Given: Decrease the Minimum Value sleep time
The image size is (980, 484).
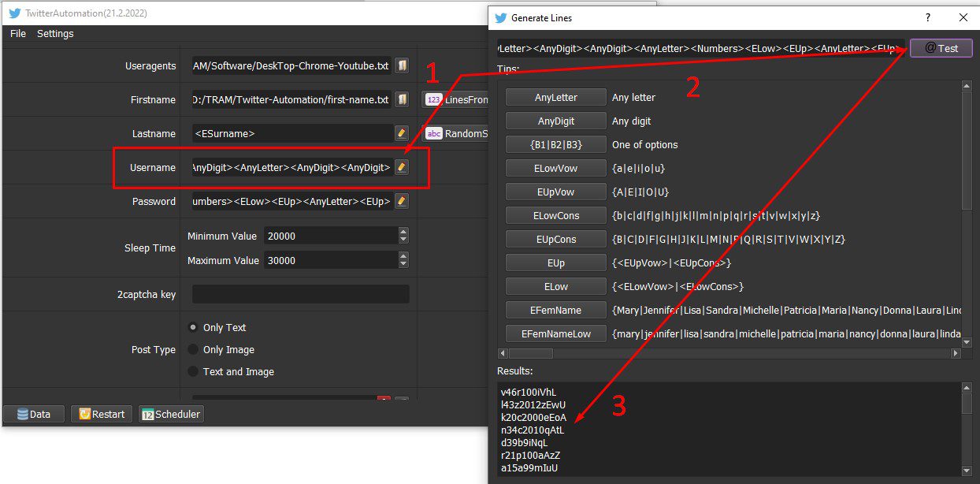Looking at the screenshot, I should (x=404, y=240).
